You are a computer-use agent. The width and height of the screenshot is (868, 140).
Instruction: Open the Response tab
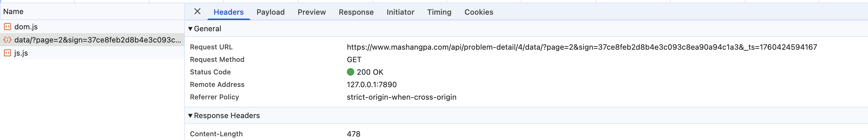[x=356, y=12]
